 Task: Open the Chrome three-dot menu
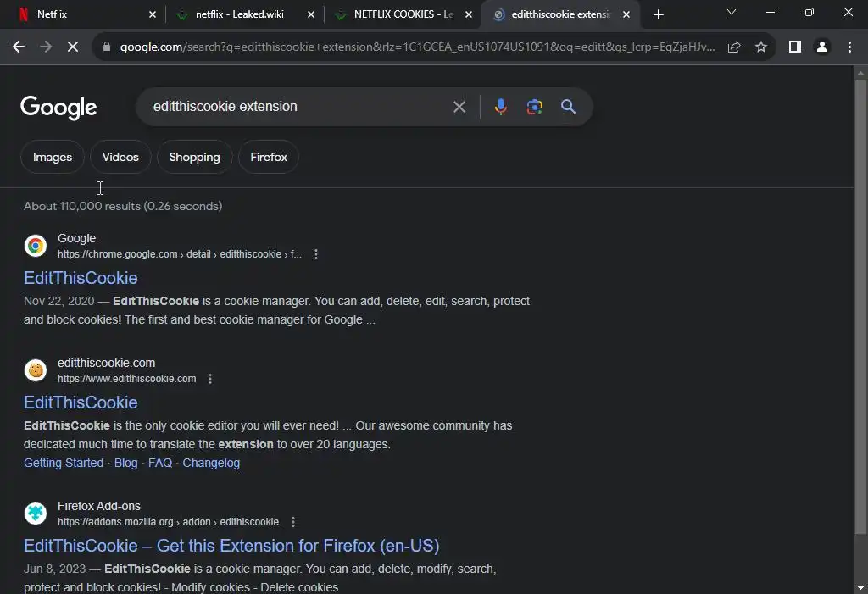pos(849,47)
